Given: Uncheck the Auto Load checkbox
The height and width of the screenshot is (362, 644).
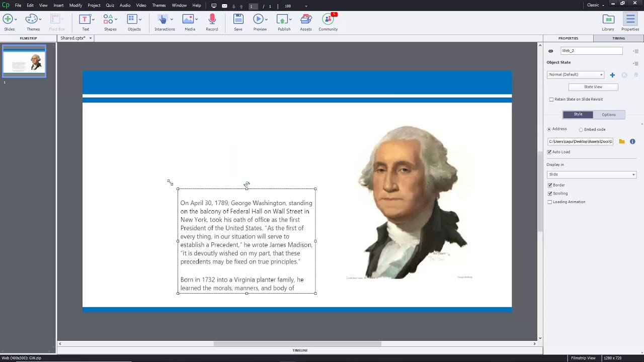Looking at the screenshot, I should [550, 152].
